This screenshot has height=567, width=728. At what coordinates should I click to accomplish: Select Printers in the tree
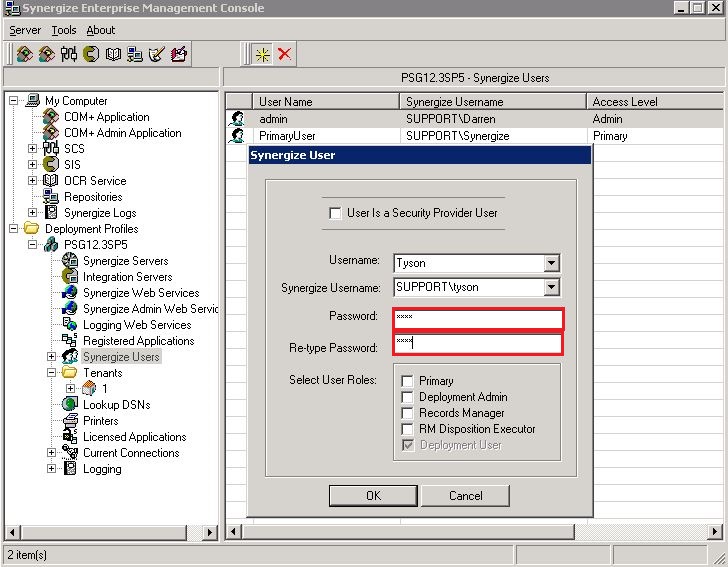[100, 421]
